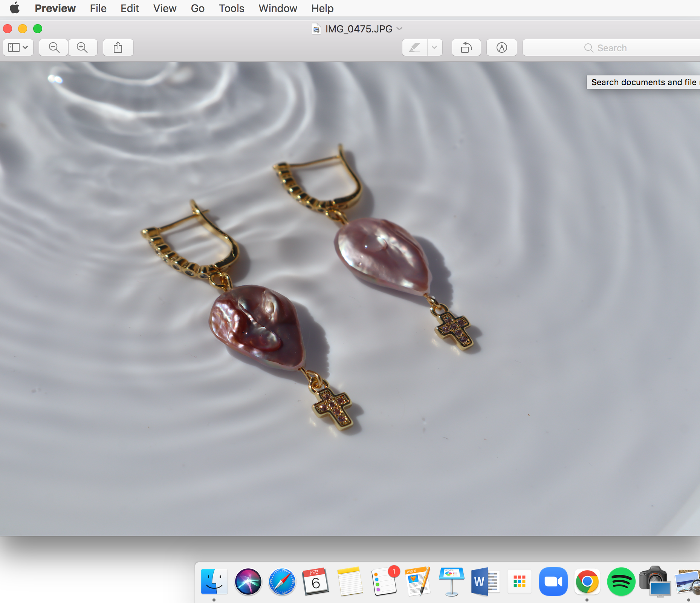Image resolution: width=700 pixels, height=603 pixels.
Task: Click the green full-screen window button
Action: tap(38, 29)
